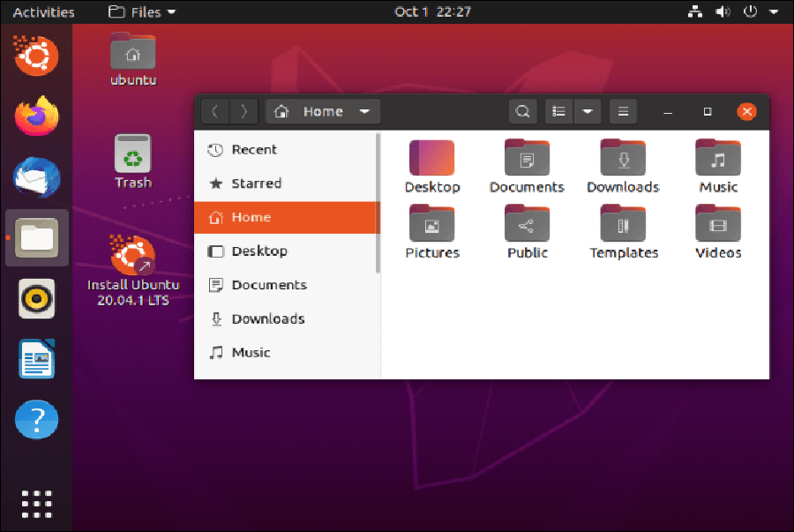Click Activities in the top bar

[x=43, y=11]
